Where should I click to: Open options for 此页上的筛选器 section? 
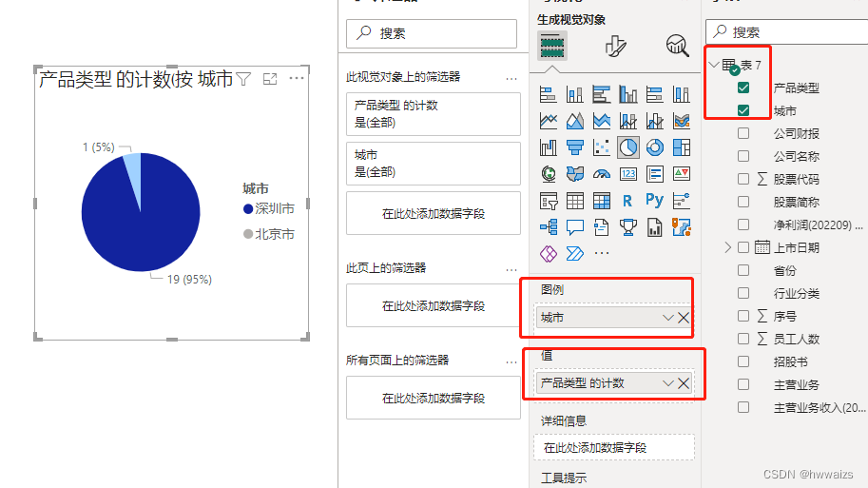pos(511,270)
